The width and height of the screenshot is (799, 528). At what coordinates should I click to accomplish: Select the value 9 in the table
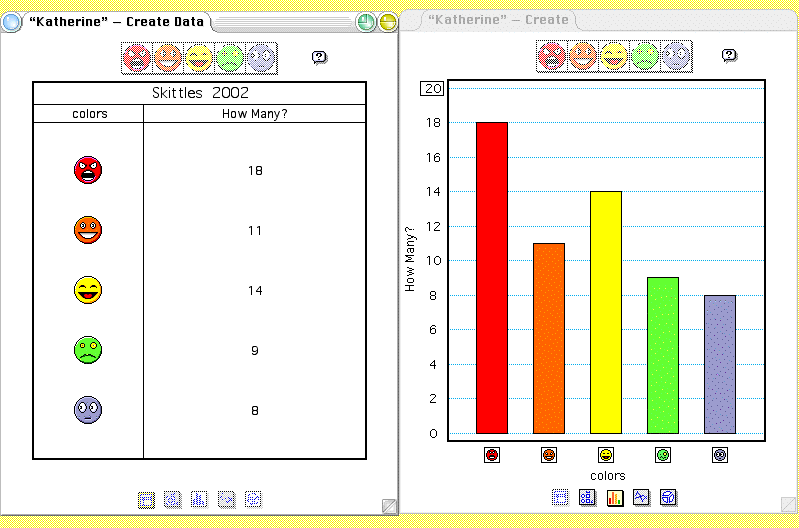[x=255, y=351]
